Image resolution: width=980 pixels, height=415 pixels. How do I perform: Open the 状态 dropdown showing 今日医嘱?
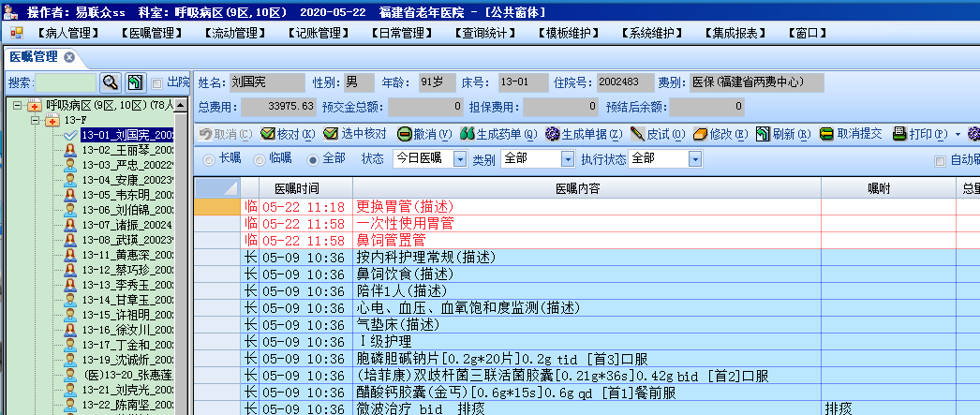coord(459,160)
